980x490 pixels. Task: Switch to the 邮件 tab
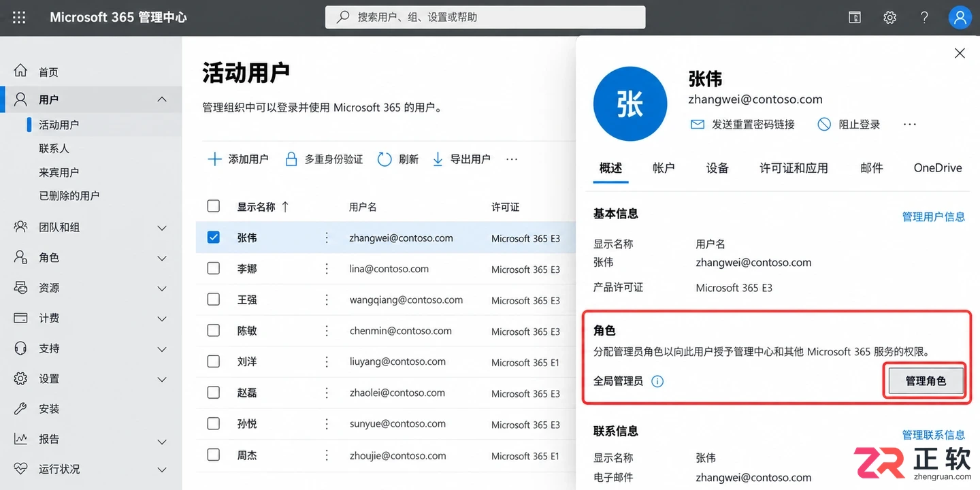871,168
